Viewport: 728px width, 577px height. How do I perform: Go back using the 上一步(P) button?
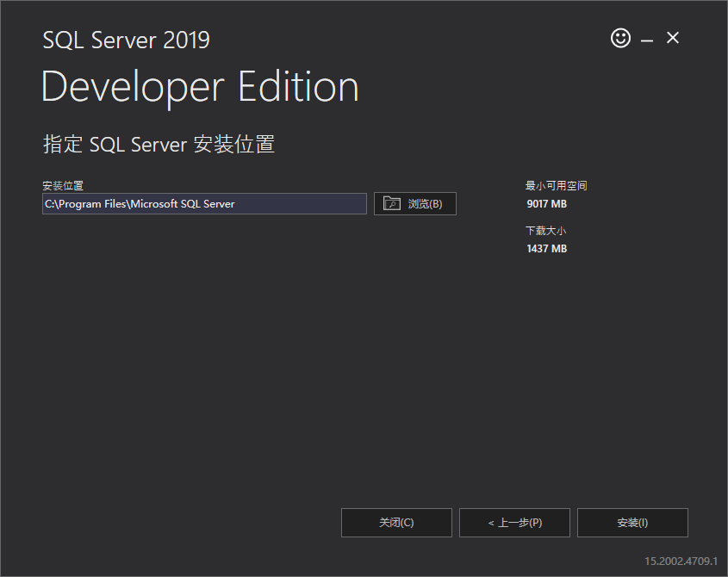coord(514,523)
